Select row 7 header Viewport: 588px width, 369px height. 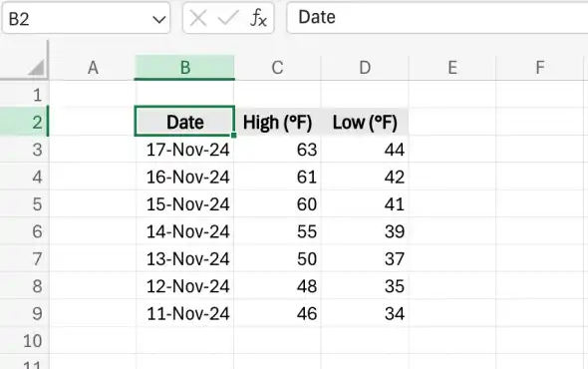coord(24,258)
